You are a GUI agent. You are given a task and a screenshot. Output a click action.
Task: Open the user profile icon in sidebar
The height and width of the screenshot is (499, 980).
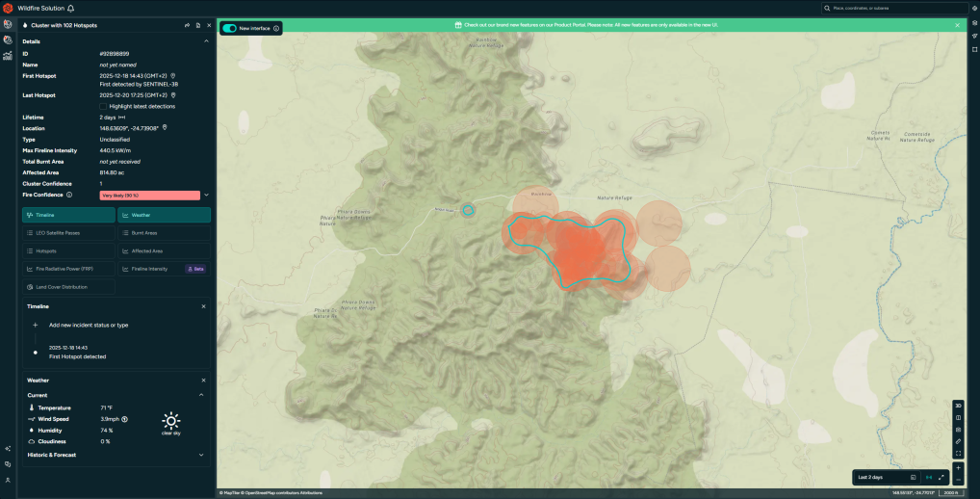coord(8,480)
